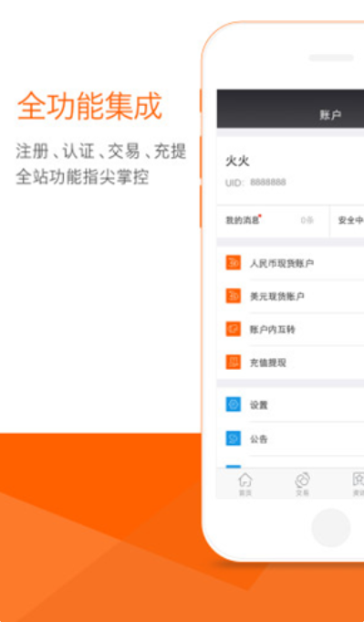Screen dimensions: 364x622
Task: Open 我的消息 messages cell
Action: coord(273,220)
